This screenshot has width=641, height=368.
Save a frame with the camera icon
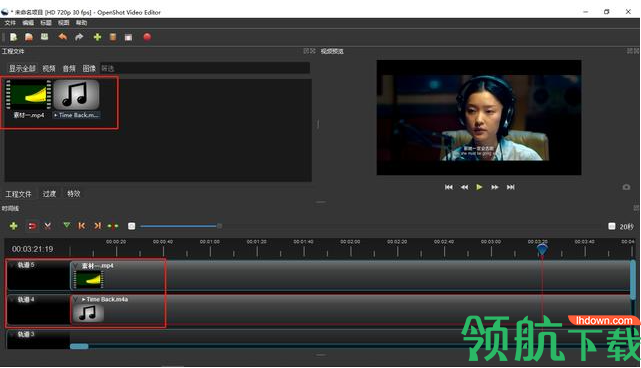(x=626, y=187)
